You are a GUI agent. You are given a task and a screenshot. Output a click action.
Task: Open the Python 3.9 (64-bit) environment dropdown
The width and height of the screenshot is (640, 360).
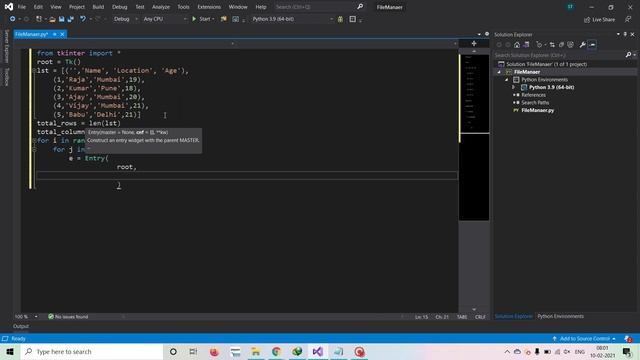tap(292, 19)
